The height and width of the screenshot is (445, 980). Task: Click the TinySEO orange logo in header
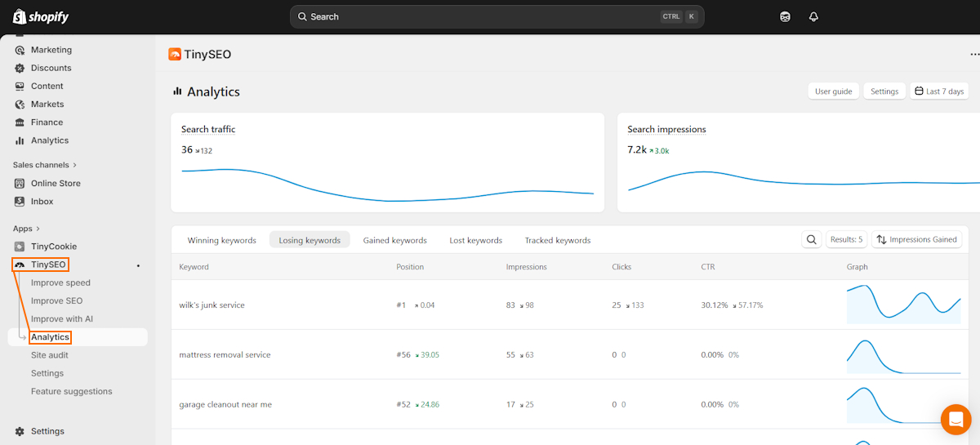tap(175, 54)
